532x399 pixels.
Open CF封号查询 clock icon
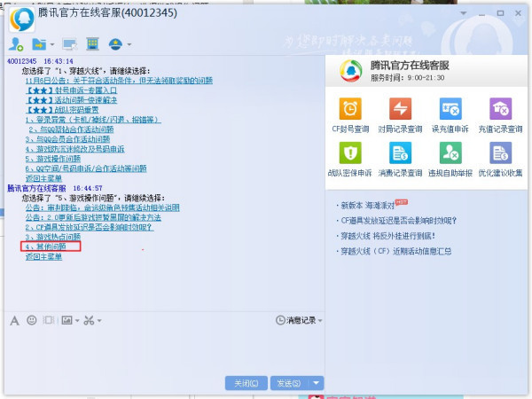tap(350, 109)
